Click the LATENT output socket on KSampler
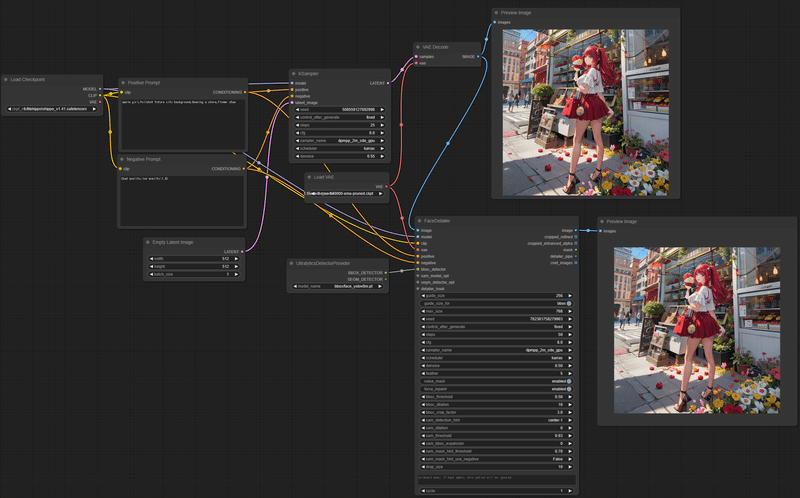Viewport: 800px width, 498px height. pyautogui.click(x=388, y=83)
